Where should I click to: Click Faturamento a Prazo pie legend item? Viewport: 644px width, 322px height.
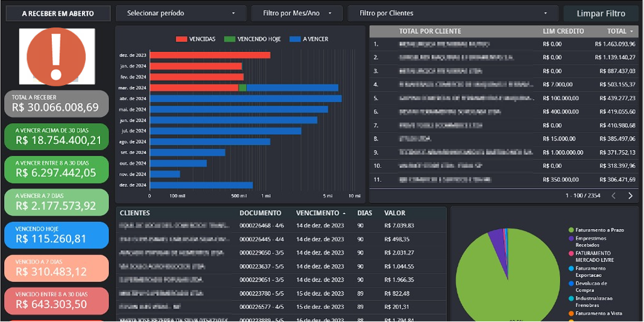click(x=596, y=230)
